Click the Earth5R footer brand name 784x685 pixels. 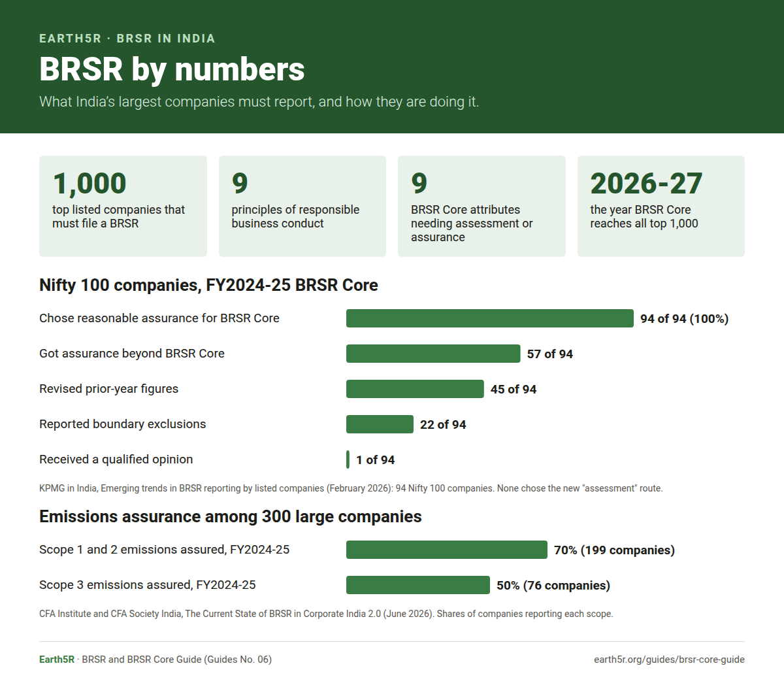(x=57, y=660)
